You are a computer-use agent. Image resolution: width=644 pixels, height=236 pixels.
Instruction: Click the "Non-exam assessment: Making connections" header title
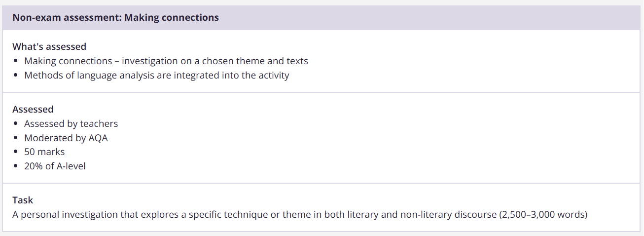coord(115,18)
